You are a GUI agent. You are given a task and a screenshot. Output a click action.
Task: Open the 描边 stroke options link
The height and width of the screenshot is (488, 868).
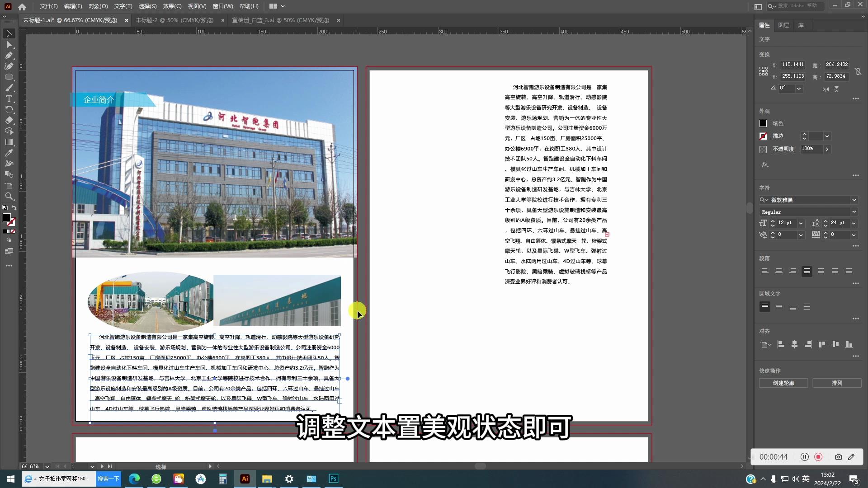(778, 136)
